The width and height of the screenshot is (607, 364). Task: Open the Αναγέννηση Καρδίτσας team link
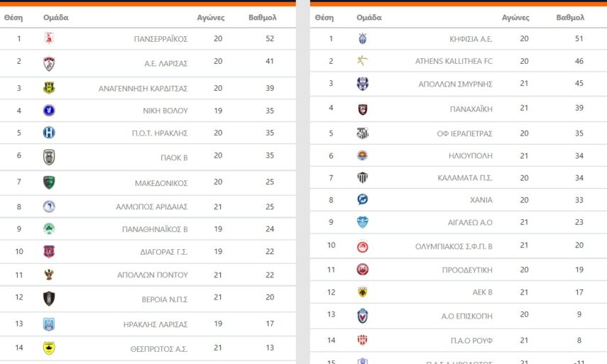click(143, 89)
